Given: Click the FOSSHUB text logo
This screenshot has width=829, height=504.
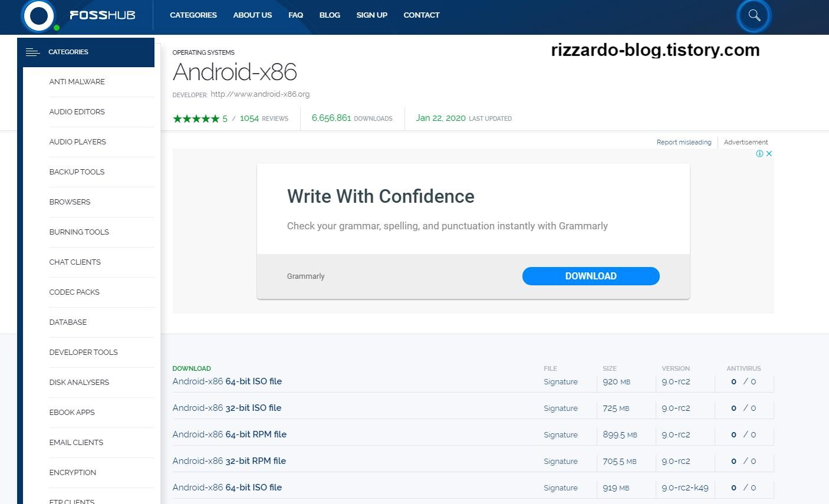Looking at the screenshot, I should click(x=103, y=15).
